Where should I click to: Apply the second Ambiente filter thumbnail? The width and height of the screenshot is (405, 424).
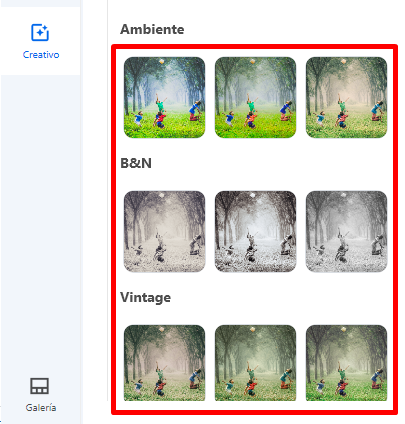[255, 97]
